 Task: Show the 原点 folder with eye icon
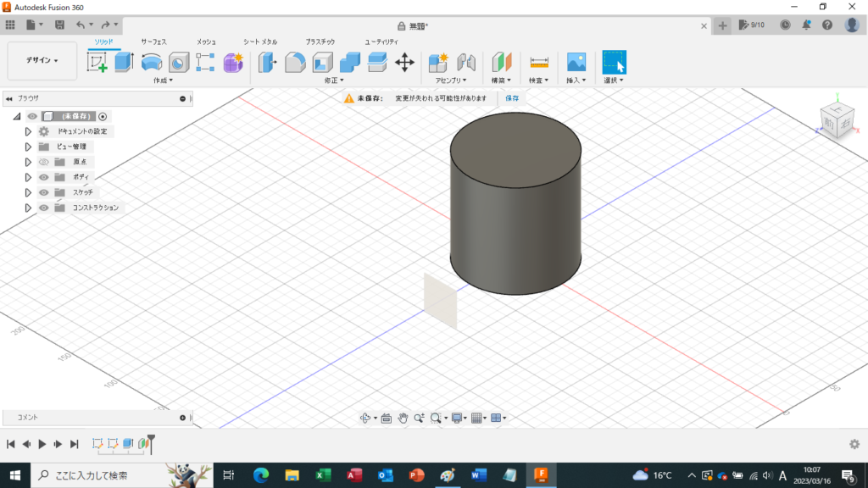pos(44,162)
